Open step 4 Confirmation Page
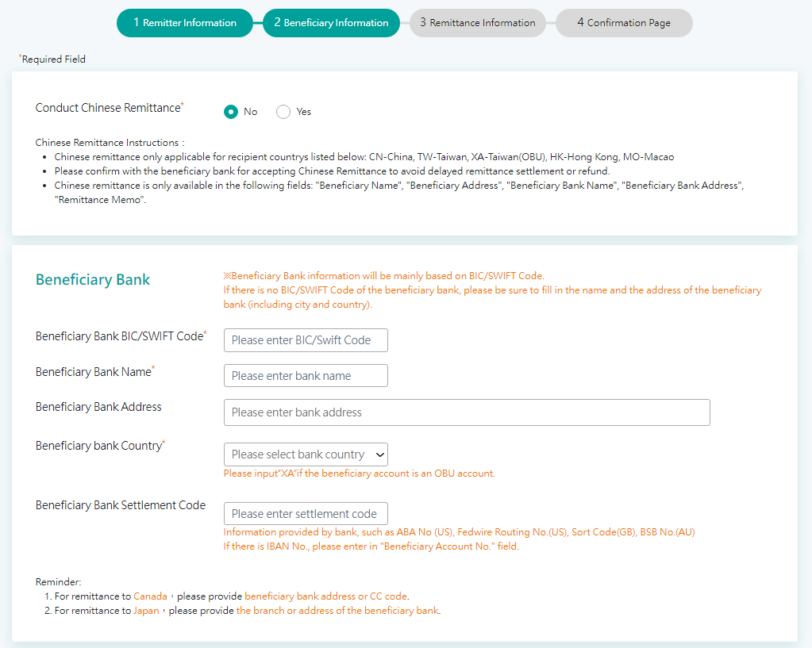 pos(624,23)
